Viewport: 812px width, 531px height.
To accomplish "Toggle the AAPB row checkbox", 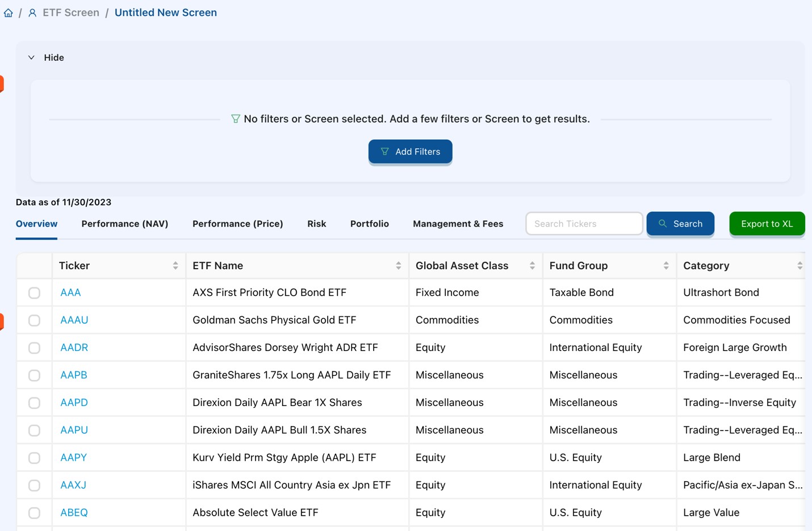I will pos(34,375).
